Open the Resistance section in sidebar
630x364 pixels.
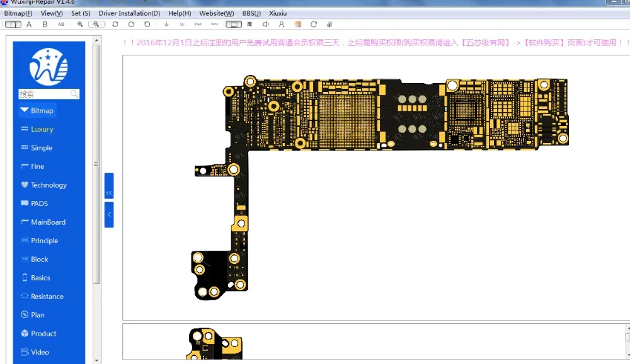point(47,297)
